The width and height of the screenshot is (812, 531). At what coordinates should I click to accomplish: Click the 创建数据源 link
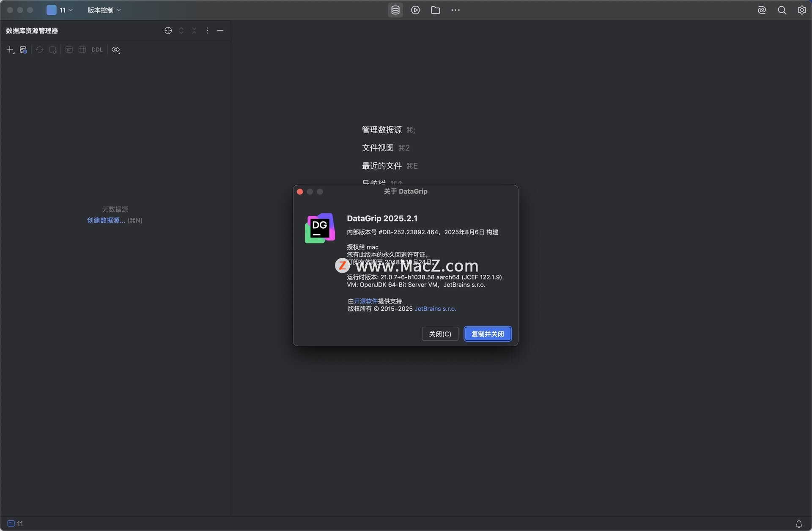[106, 220]
